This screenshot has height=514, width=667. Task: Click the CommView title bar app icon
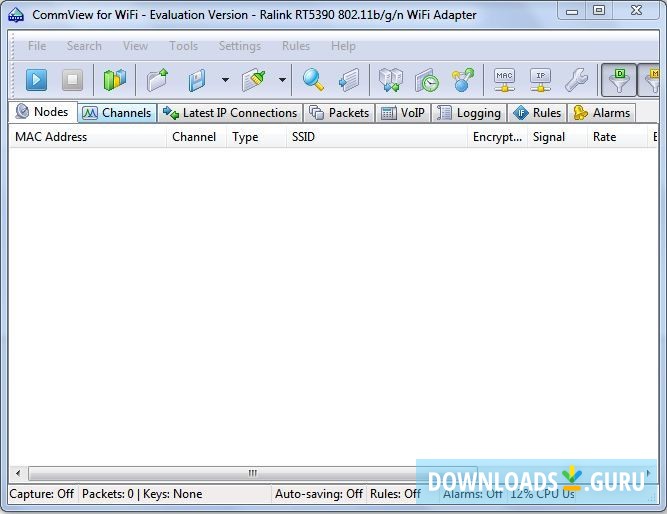point(16,15)
